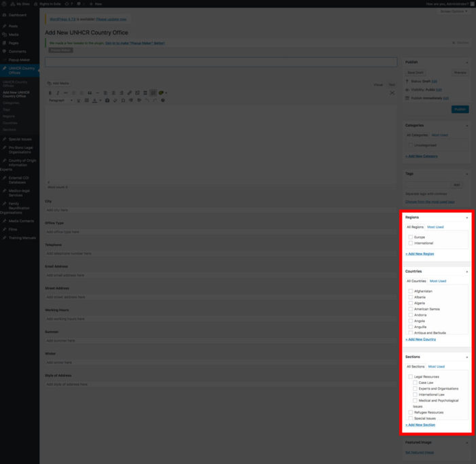476x464 pixels.
Task: Click the Save Draft button
Action: tap(415, 73)
